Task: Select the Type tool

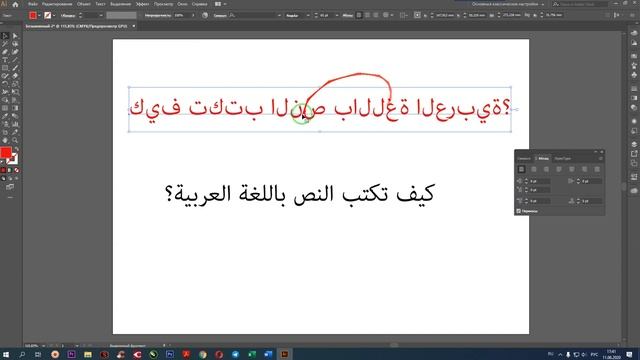Action: tap(5, 60)
